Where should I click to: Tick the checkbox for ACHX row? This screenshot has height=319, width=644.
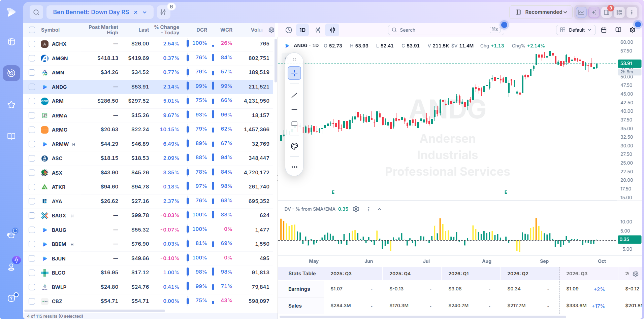[x=32, y=44]
